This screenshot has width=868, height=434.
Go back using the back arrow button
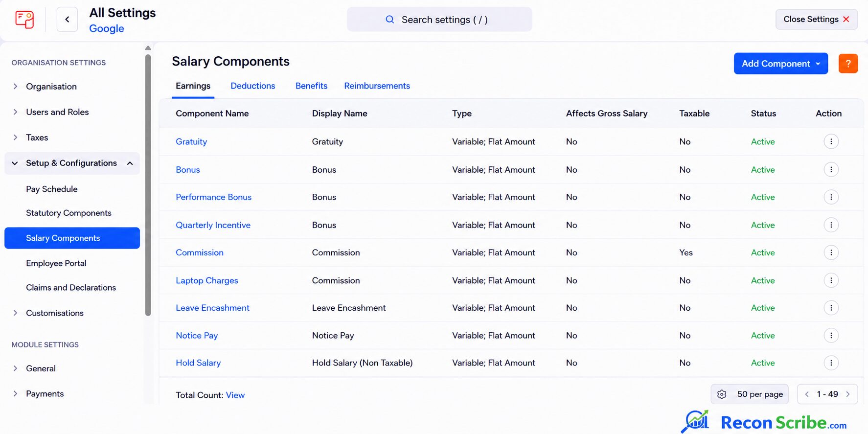pyautogui.click(x=67, y=20)
